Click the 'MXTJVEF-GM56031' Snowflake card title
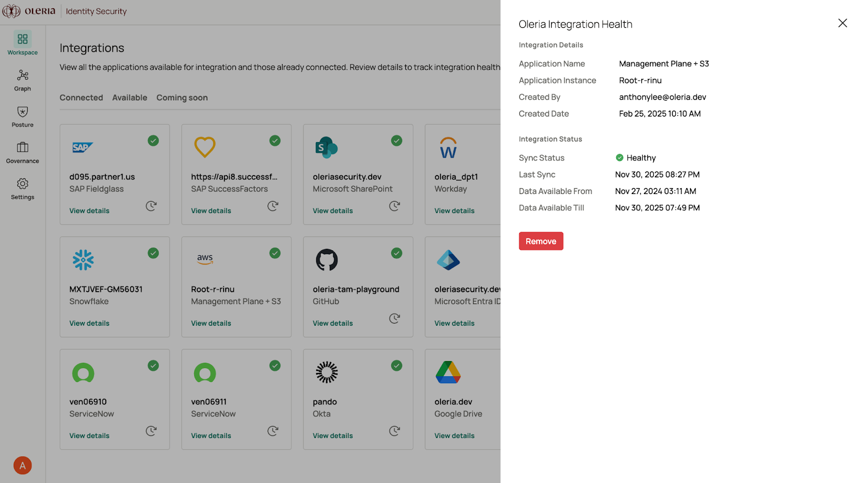Image resolution: width=868 pixels, height=483 pixels. coord(106,289)
